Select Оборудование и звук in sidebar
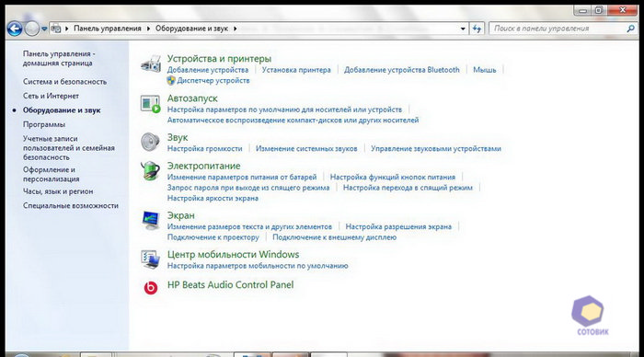Viewport: 644px width, 357px height. tap(62, 110)
